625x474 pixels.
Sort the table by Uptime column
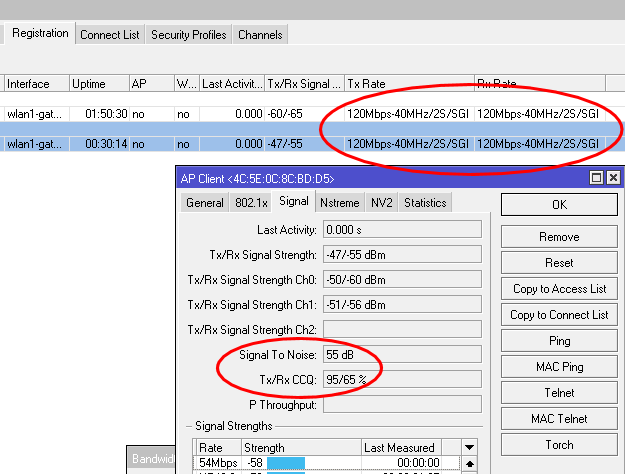coord(98,83)
